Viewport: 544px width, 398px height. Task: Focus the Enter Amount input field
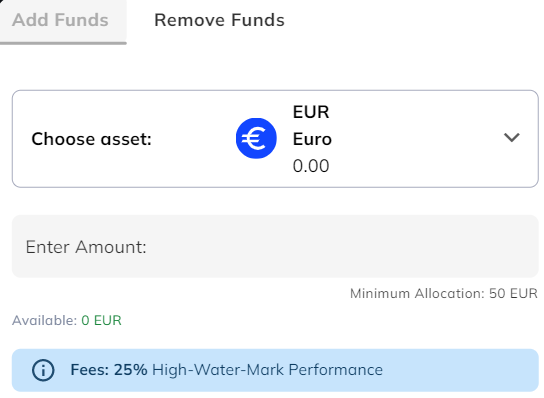point(275,246)
